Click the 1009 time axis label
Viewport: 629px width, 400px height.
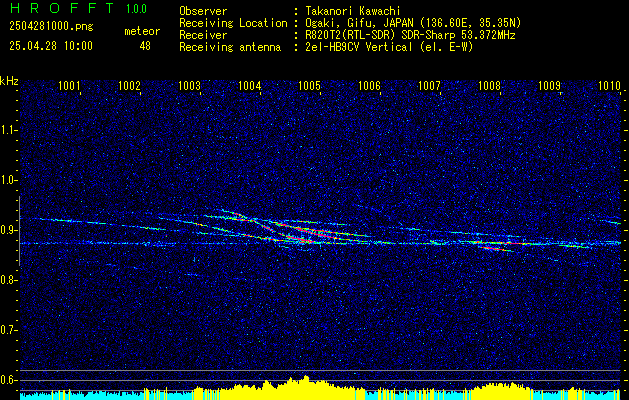click(550, 85)
